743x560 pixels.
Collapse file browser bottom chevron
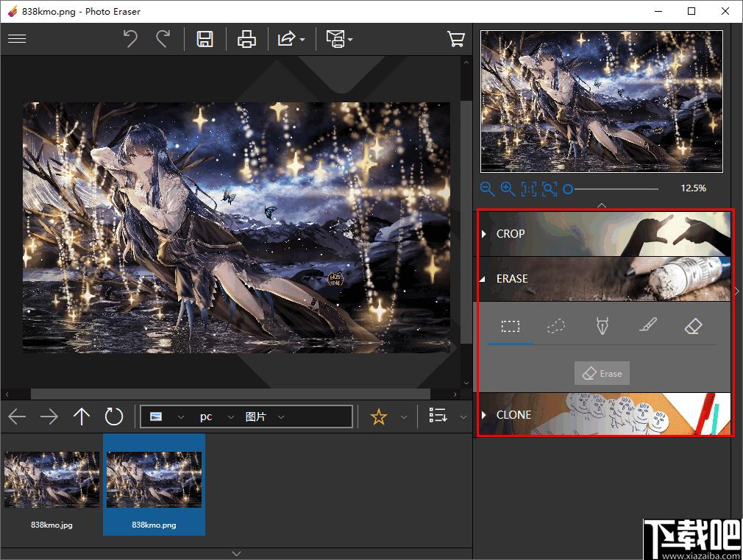[236, 553]
